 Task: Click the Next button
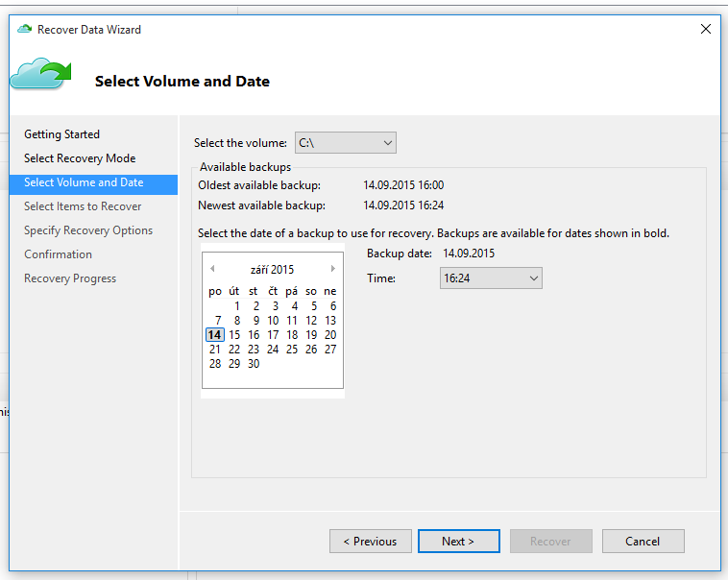point(459,541)
